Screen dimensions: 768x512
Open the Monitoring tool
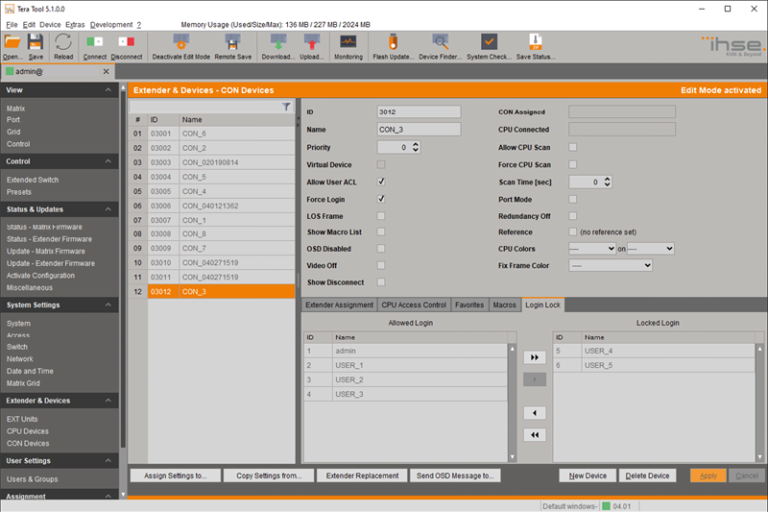348,42
